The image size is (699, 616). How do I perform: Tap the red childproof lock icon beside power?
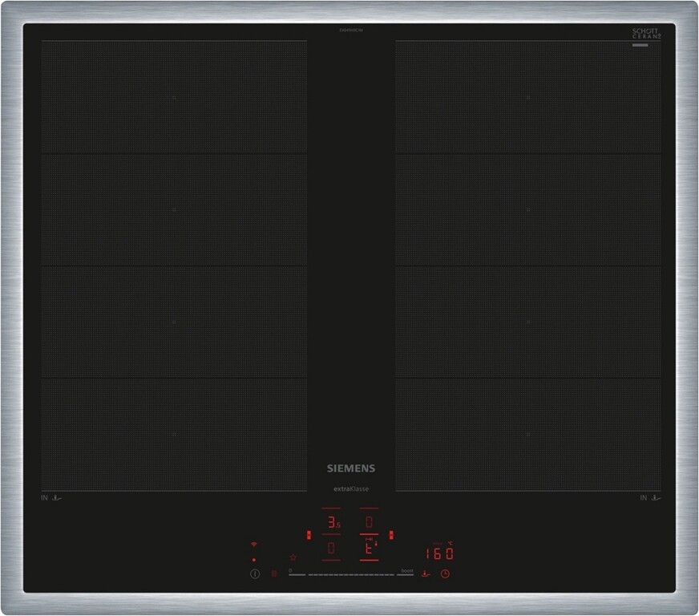click(x=274, y=573)
